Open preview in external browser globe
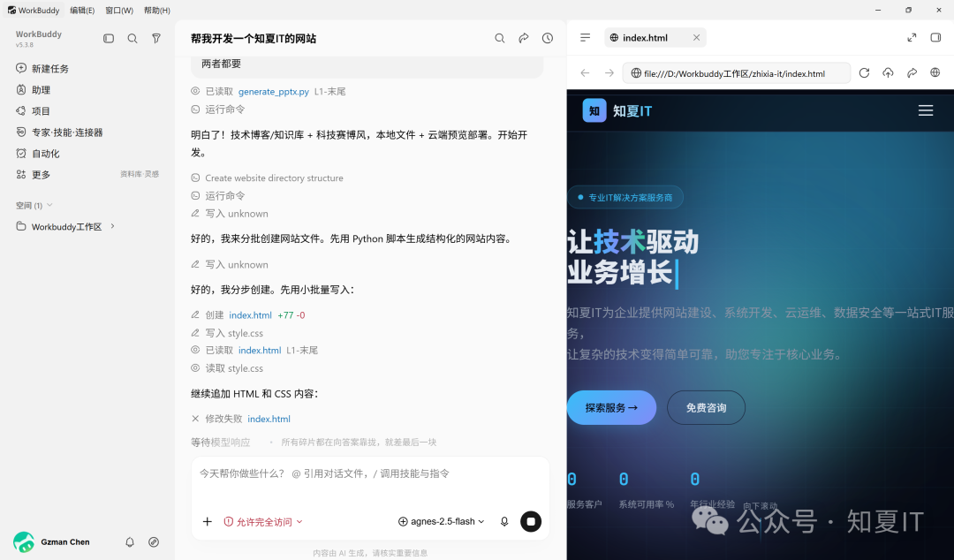This screenshot has height=560, width=954. pyautogui.click(x=935, y=73)
